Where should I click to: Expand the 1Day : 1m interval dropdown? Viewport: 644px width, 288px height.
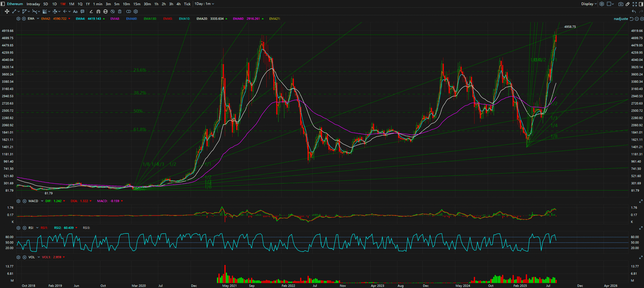click(x=204, y=4)
